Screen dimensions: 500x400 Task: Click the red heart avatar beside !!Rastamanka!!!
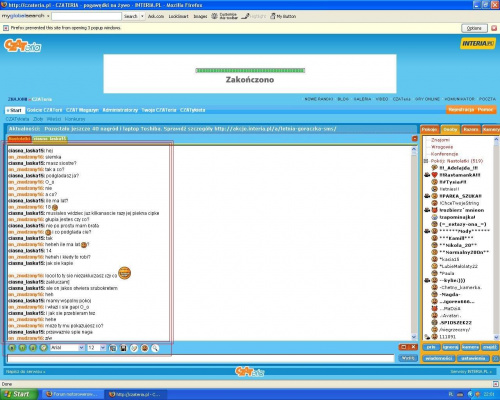point(434,175)
